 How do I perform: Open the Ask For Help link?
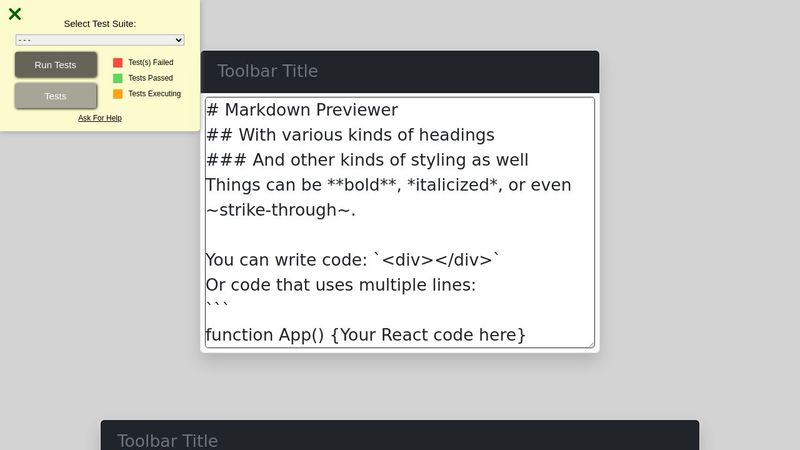(99, 118)
